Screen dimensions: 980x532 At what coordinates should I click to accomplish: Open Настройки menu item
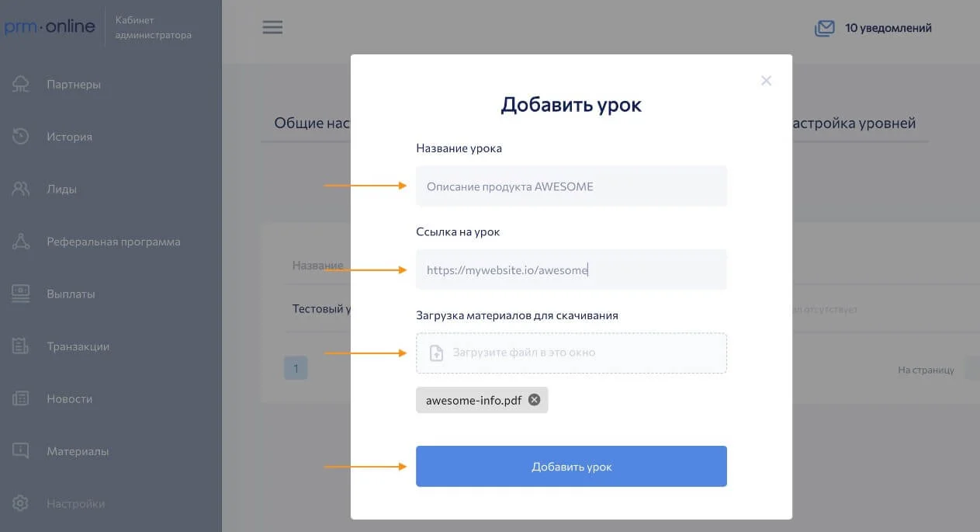point(75,503)
